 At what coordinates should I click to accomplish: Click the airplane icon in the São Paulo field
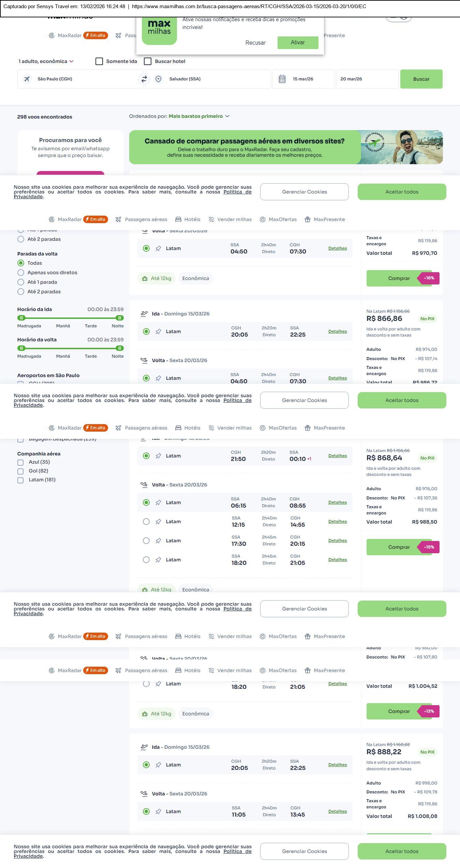27,79
